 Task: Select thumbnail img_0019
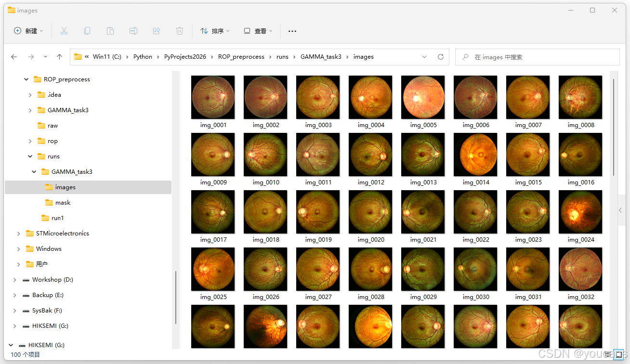coord(318,211)
